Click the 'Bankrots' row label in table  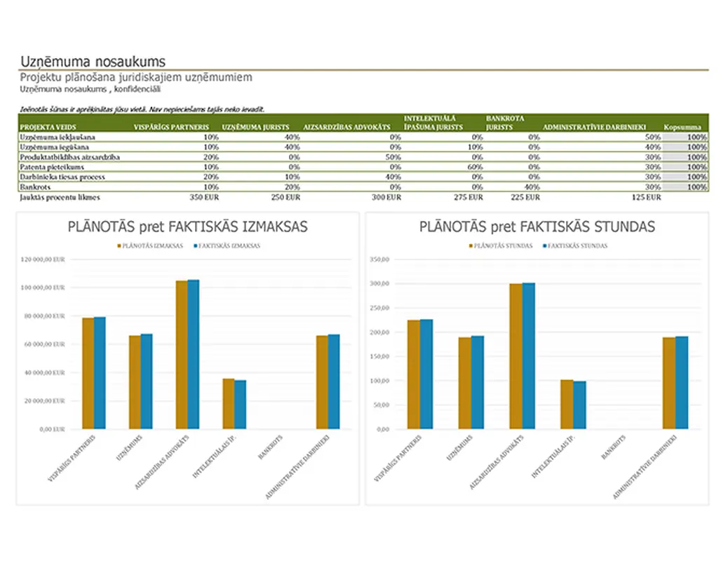pyautogui.click(x=34, y=188)
